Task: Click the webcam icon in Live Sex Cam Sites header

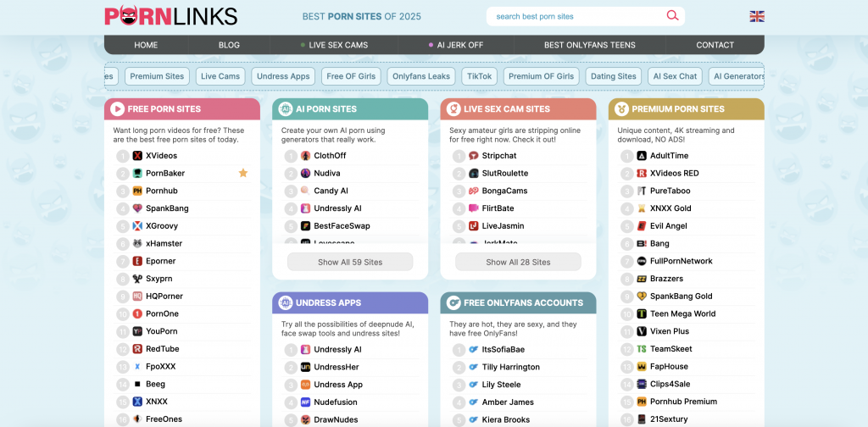Action: [x=453, y=108]
